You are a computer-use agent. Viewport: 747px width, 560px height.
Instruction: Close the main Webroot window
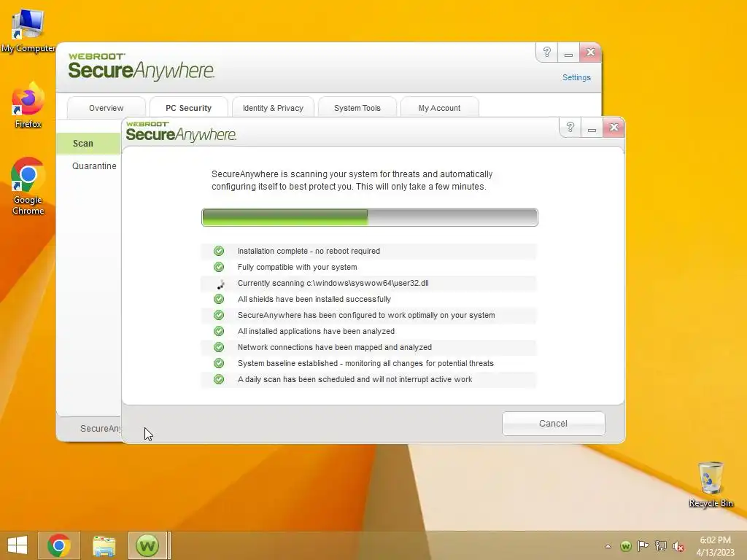(x=590, y=52)
